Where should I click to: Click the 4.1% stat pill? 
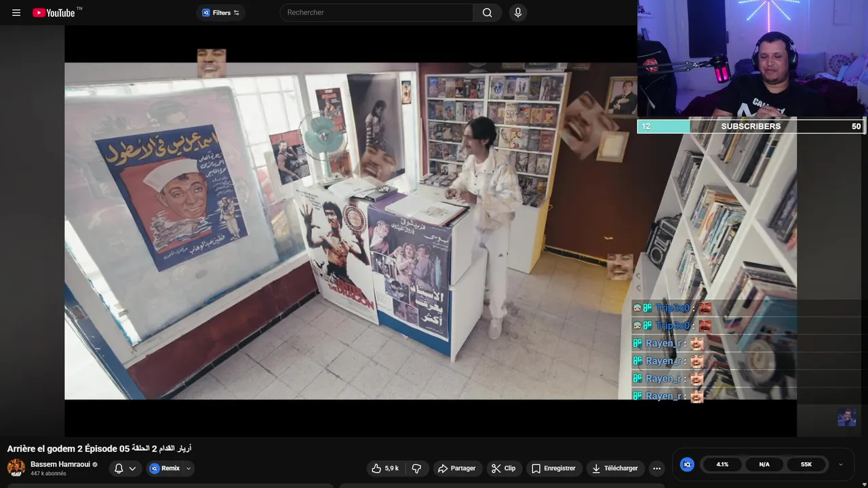(722, 464)
